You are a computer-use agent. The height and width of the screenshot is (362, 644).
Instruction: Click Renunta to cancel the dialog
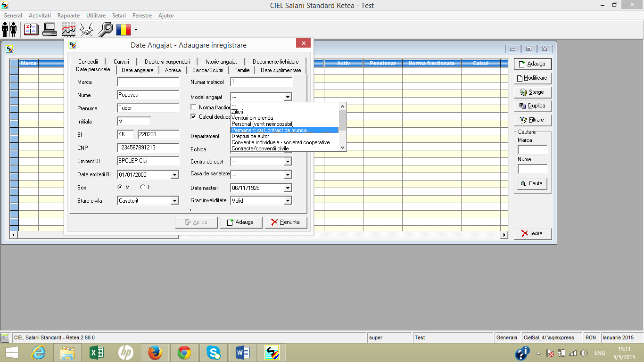coord(286,222)
